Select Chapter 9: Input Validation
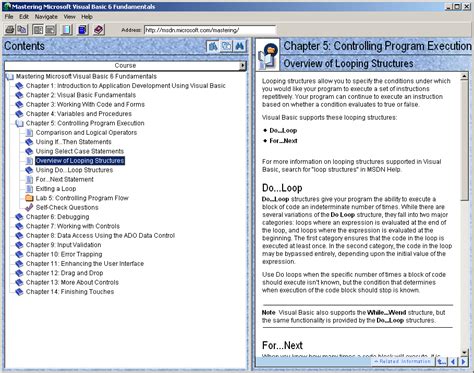This screenshot has height=373, width=474. tap(63, 245)
